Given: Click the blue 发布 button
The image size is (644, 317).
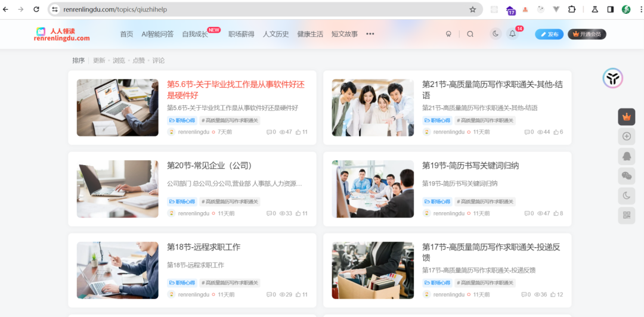Looking at the screenshot, I should (x=549, y=34).
